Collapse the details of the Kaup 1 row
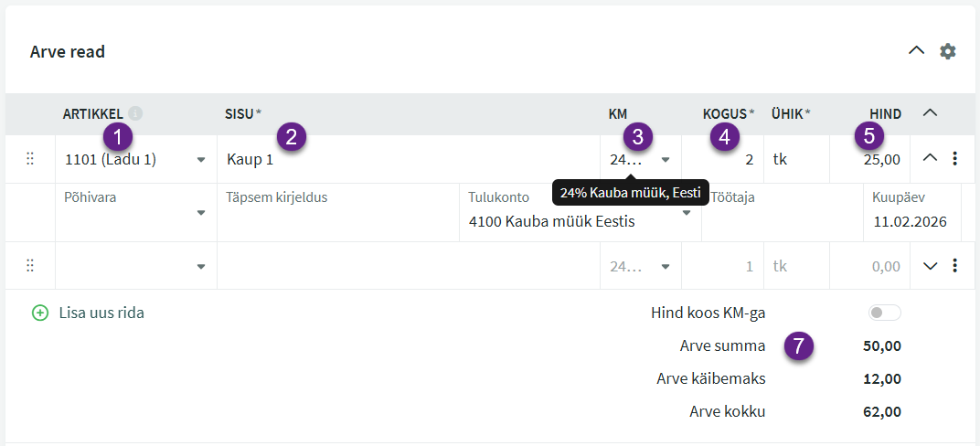The height and width of the screenshot is (446, 980). (930, 159)
